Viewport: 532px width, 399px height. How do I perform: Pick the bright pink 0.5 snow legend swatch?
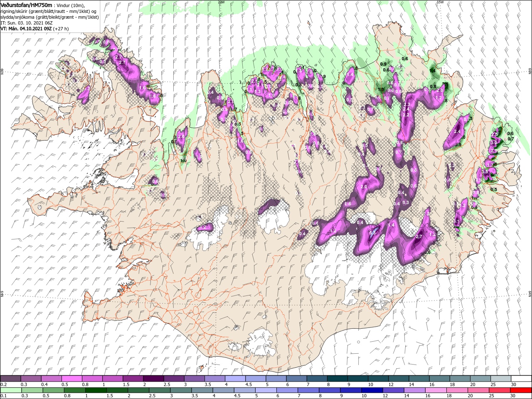pyautogui.click(x=71, y=379)
